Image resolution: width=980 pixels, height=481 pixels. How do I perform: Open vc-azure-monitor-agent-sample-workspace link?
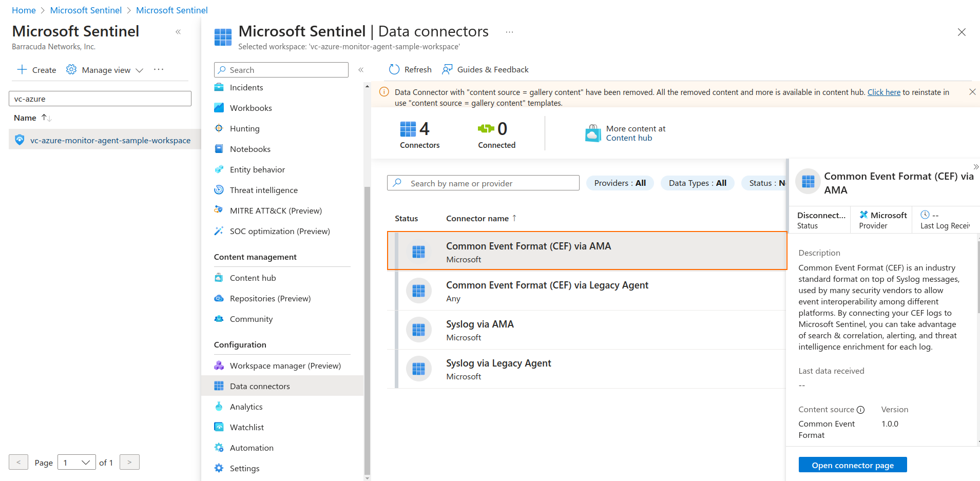110,141
